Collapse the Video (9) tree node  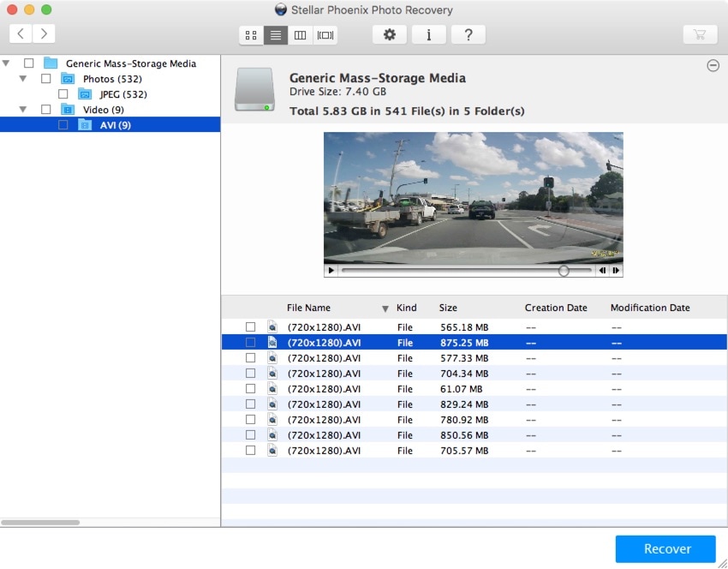pos(23,109)
